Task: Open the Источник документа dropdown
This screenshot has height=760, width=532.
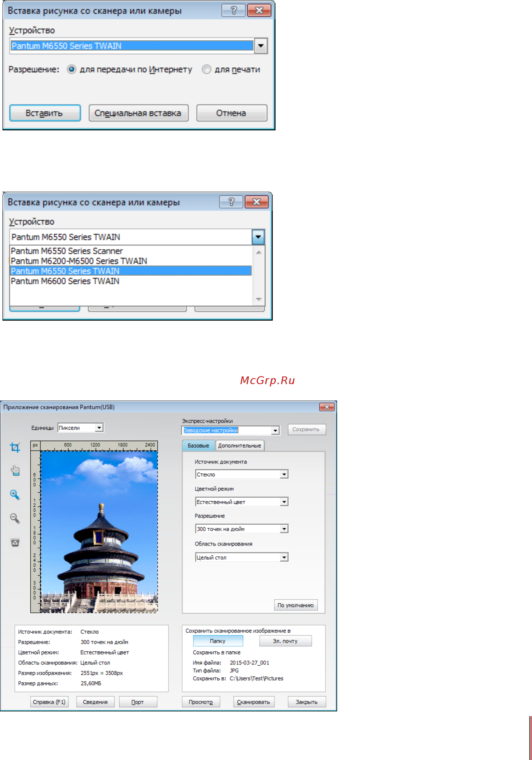Action: pyautogui.click(x=284, y=474)
